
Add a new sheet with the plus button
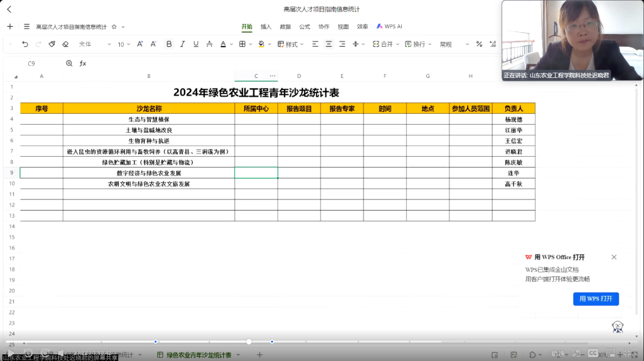coord(259,354)
